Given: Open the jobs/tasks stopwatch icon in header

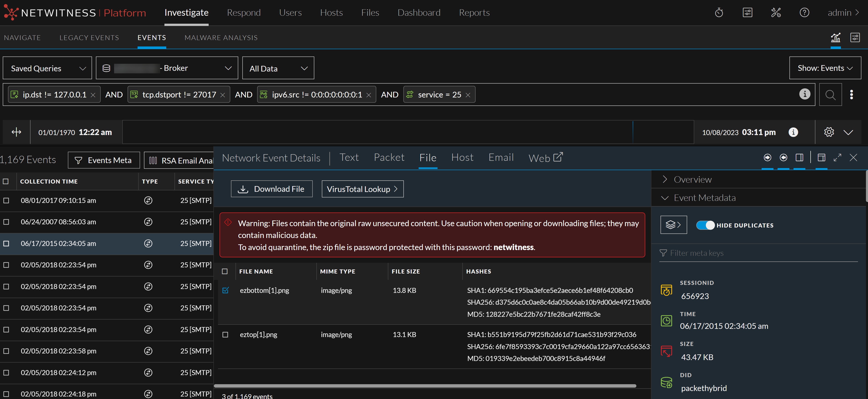Looking at the screenshot, I should tap(719, 13).
